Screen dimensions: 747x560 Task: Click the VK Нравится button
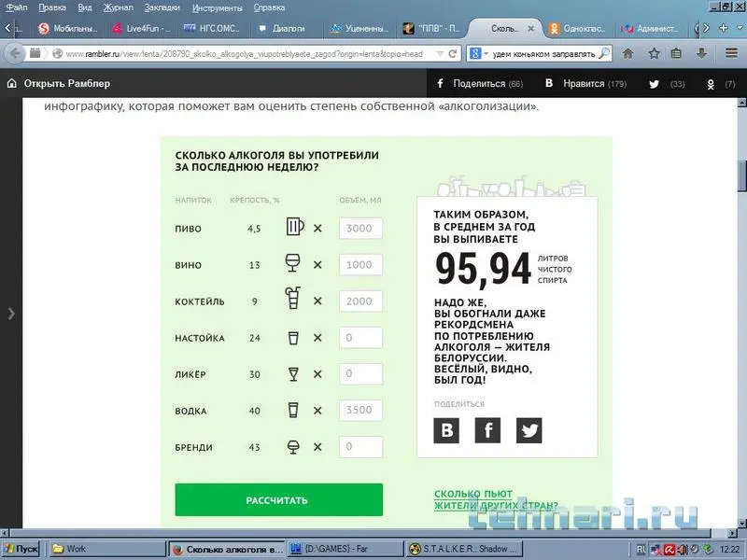coord(585,84)
